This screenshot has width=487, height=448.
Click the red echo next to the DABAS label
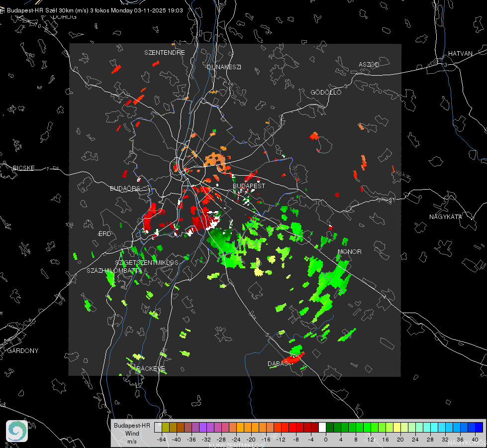(293, 359)
